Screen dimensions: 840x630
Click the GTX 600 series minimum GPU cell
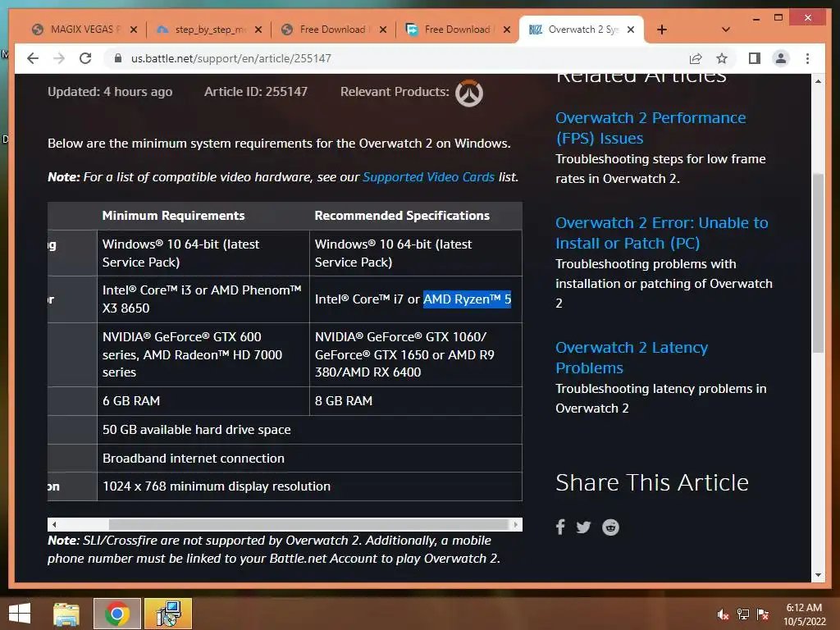pyautogui.click(x=203, y=354)
